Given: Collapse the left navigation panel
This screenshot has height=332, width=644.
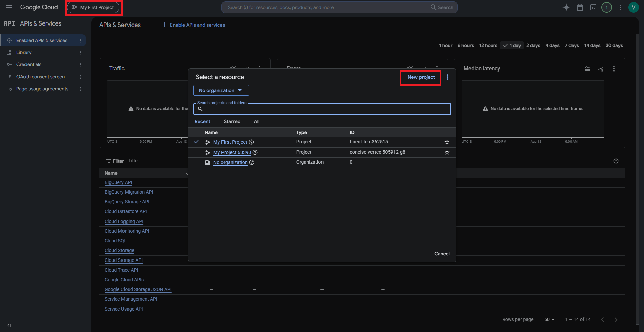Looking at the screenshot, I should 9,325.
